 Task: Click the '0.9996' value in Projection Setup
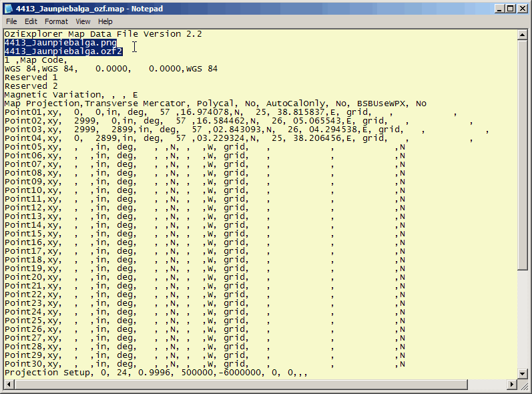coord(154,373)
